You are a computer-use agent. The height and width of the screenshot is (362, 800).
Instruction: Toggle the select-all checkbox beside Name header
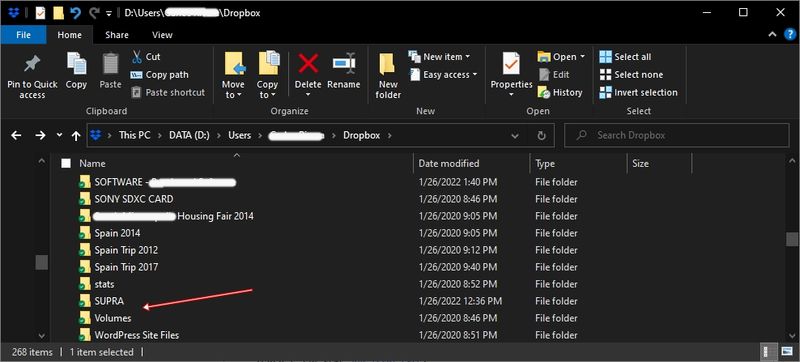pos(66,164)
